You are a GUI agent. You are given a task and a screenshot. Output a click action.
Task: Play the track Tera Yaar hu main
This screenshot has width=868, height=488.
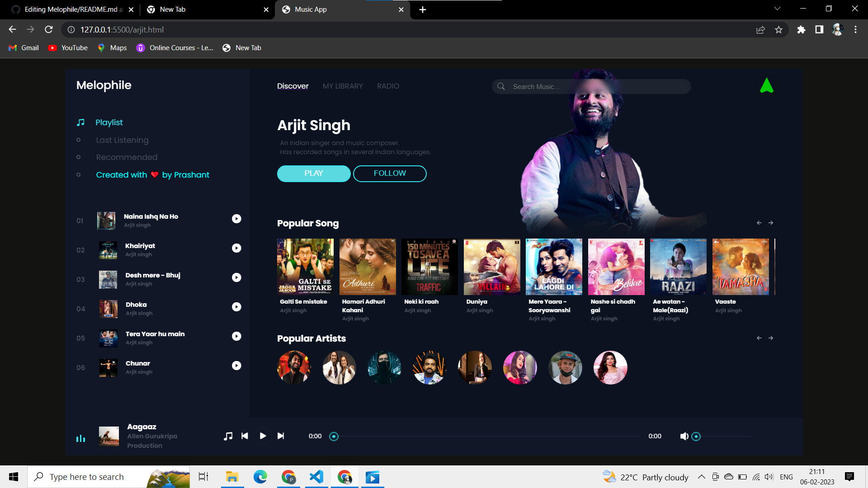pos(236,336)
